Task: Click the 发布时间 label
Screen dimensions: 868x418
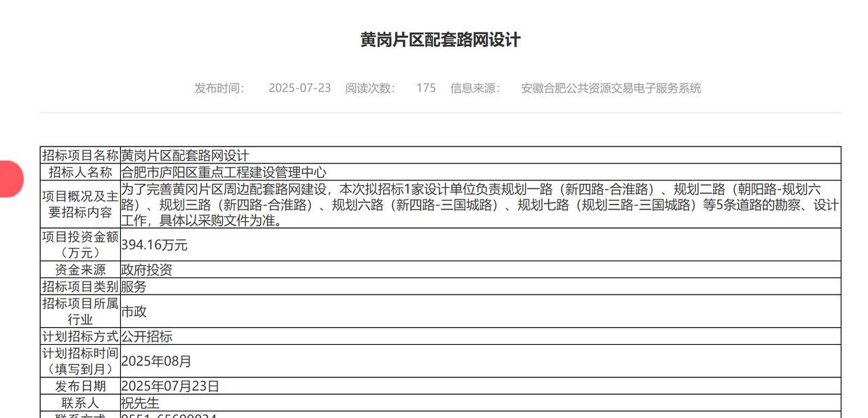Action: coord(219,88)
